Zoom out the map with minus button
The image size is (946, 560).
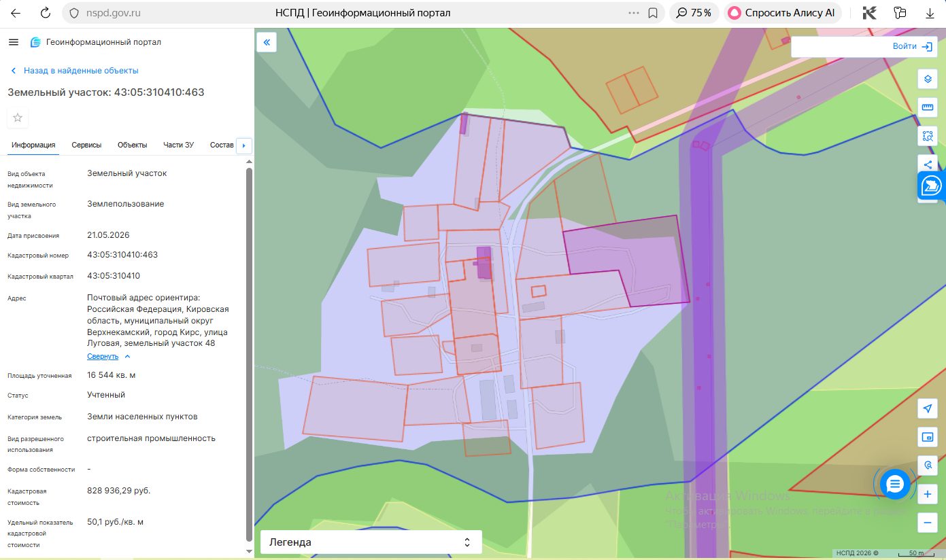[x=927, y=523]
